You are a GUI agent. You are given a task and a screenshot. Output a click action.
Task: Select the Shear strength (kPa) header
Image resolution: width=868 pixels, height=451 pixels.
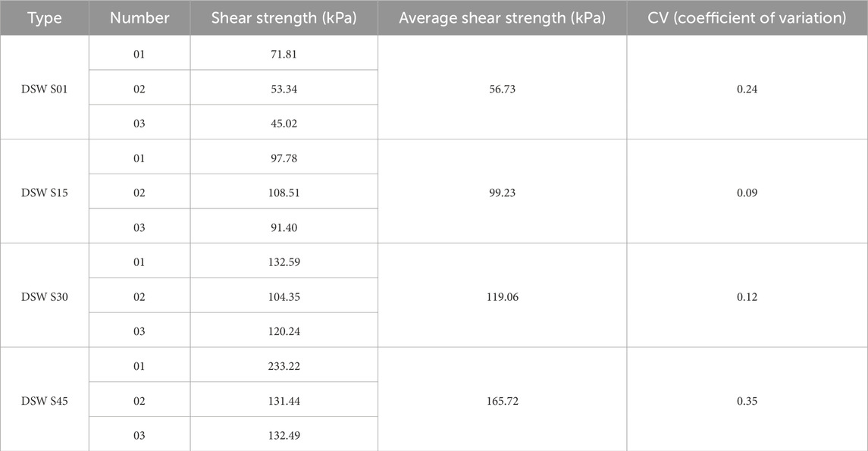(284, 17)
